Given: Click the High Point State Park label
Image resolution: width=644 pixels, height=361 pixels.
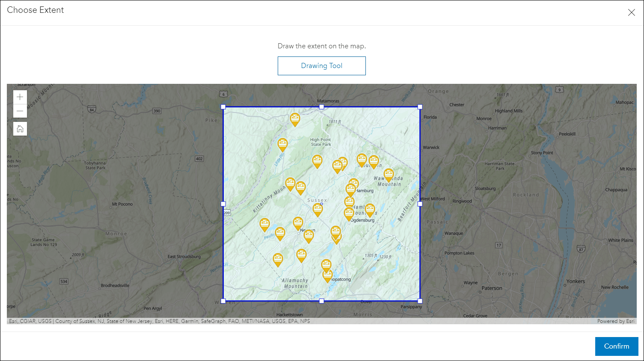Looking at the screenshot, I should tap(321, 142).
